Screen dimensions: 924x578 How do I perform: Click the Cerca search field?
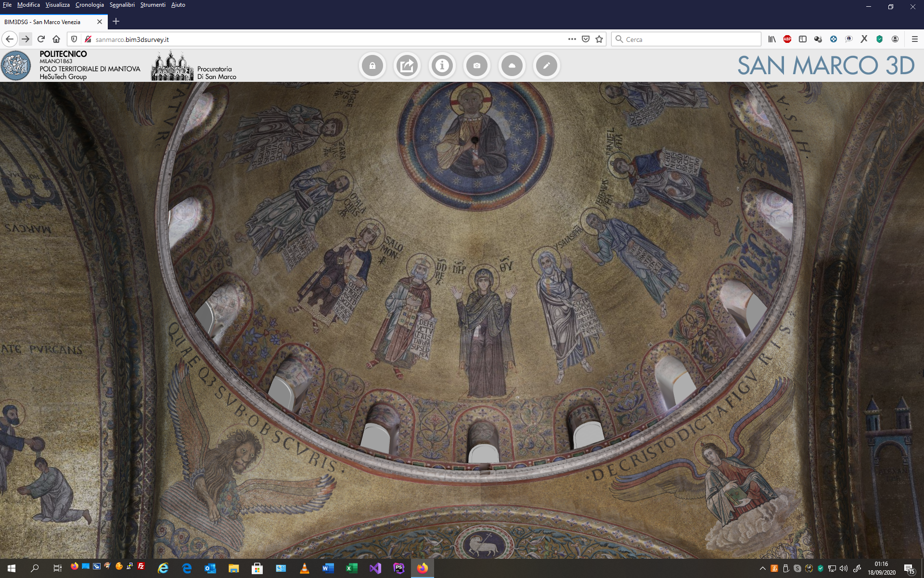686,39
